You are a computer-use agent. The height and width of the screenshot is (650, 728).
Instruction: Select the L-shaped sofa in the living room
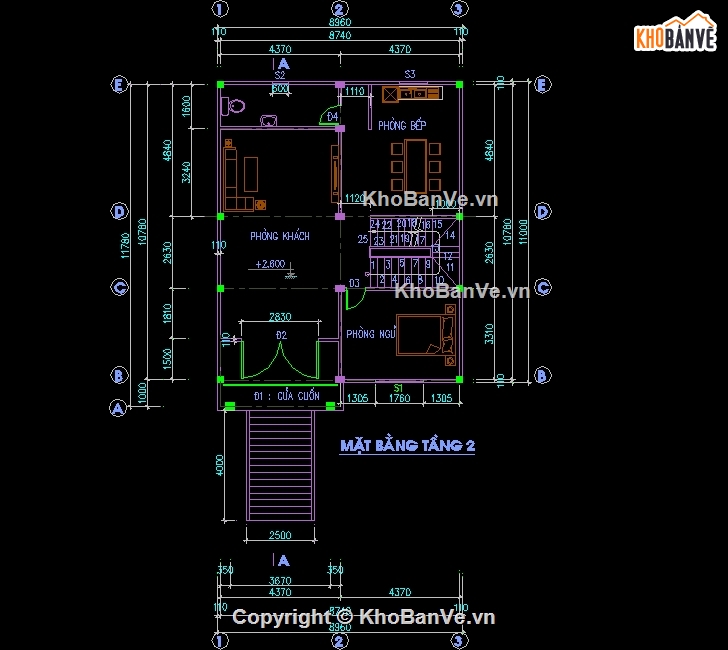coord(239,178)
